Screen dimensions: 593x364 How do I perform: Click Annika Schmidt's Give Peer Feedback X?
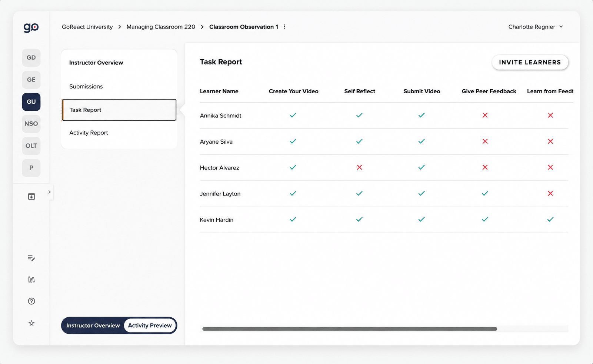(x=485, y=115)
